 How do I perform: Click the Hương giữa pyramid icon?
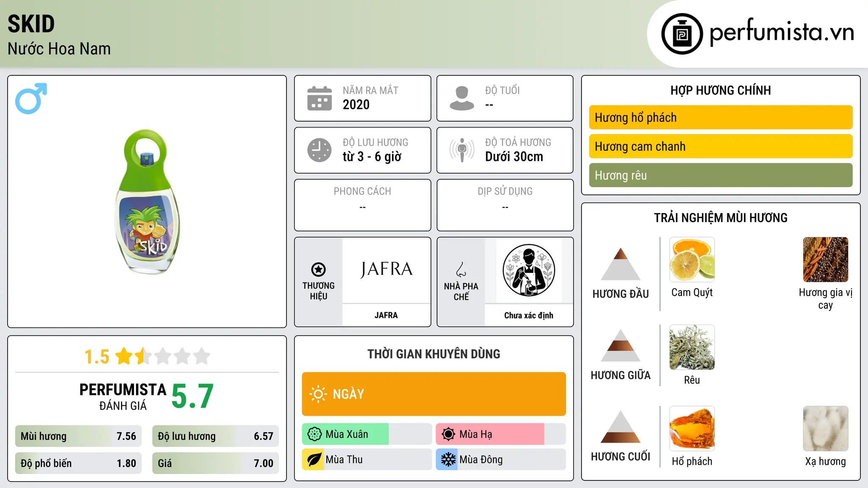point(620,345)
